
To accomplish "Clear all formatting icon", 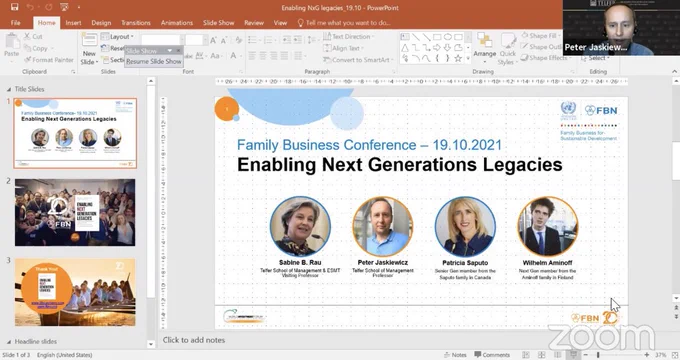I will 239,40.
